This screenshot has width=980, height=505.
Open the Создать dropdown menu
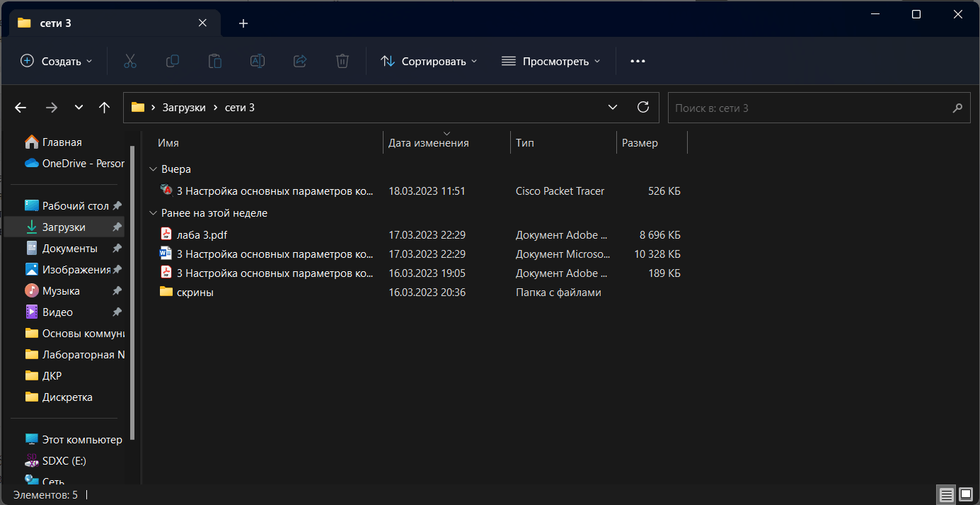click(56, 61)
